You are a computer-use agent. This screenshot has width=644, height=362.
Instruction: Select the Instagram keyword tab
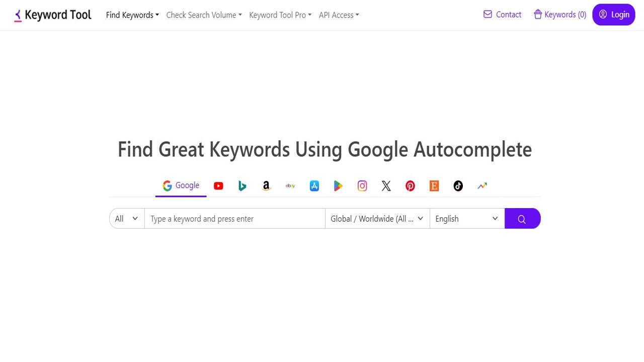tap(362, 186)
